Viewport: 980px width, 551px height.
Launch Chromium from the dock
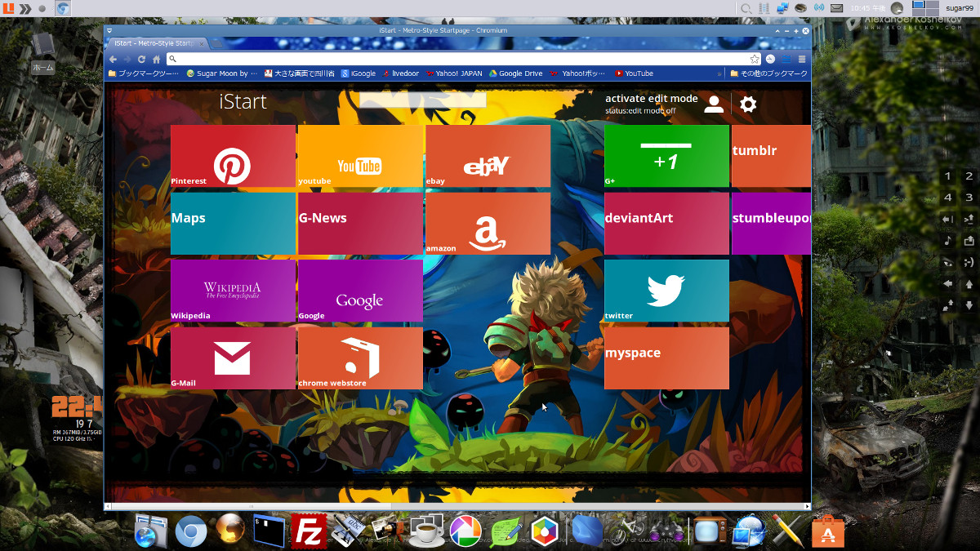[x=191, y=531]
